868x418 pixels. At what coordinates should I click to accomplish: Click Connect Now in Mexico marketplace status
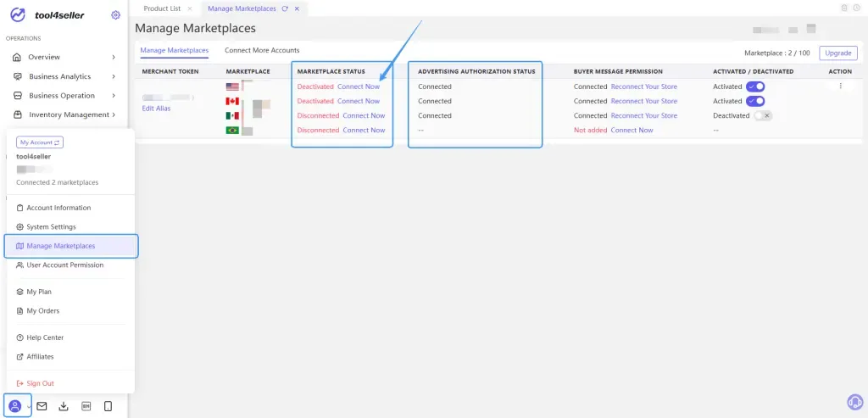(x=364, y=115)
